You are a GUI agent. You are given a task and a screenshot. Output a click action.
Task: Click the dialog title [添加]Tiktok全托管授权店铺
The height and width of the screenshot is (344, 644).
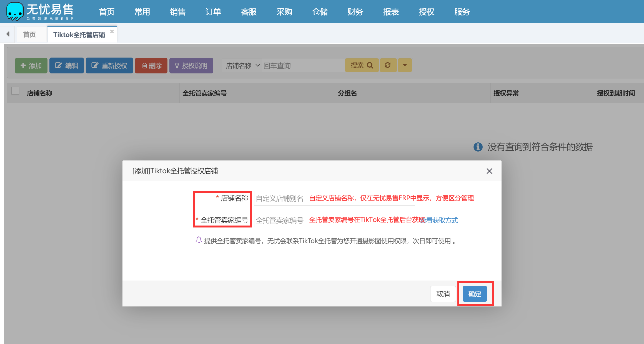(175, 171)
